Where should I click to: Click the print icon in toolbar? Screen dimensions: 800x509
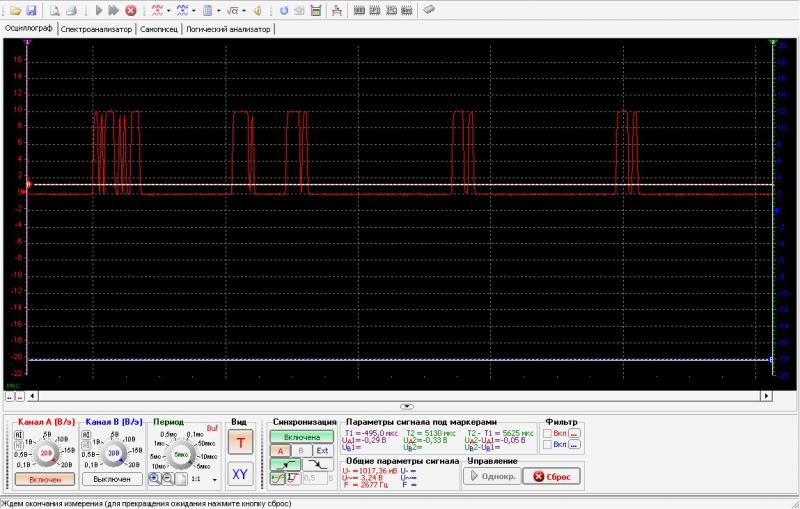[x=71, y=10]
